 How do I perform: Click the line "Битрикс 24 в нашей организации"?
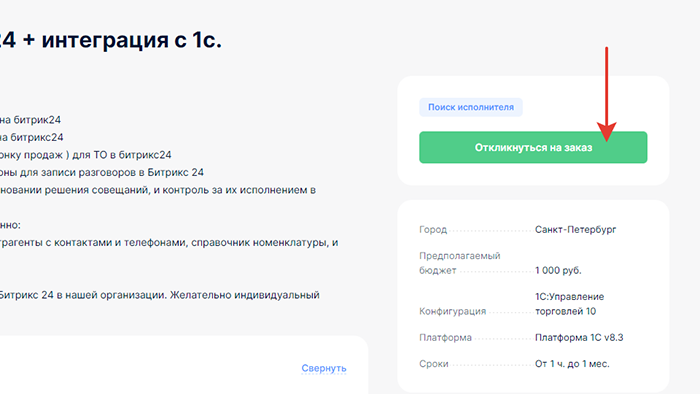[x=159, y=295]
